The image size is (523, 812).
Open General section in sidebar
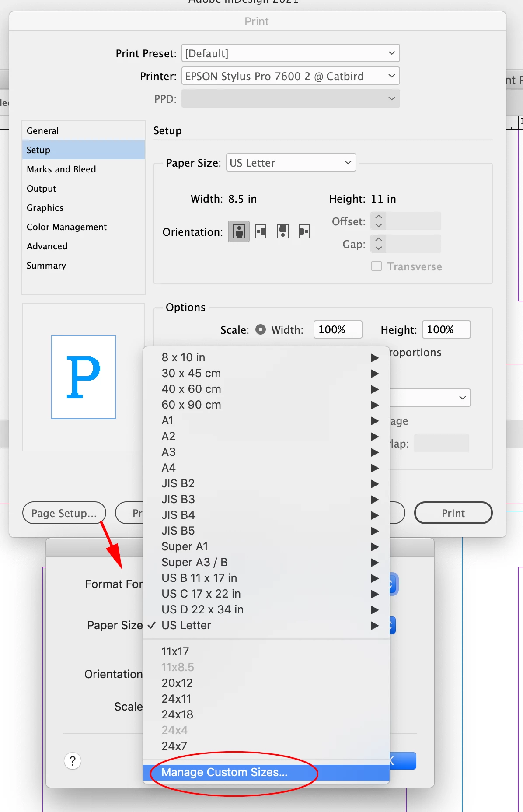(84, 131)
